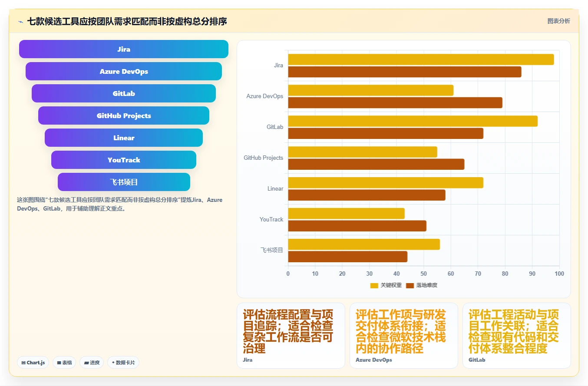Click the 飞书项目 y-axis label
588x386 pixels.
(272, 251)
